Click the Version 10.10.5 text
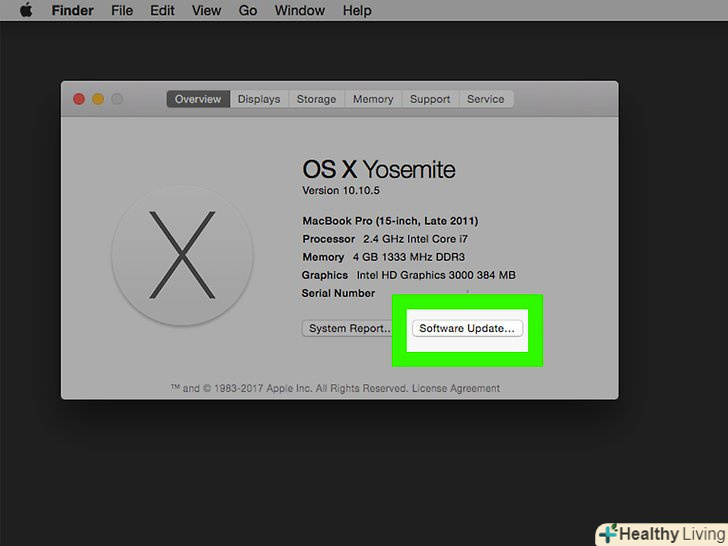 point(341,190)
